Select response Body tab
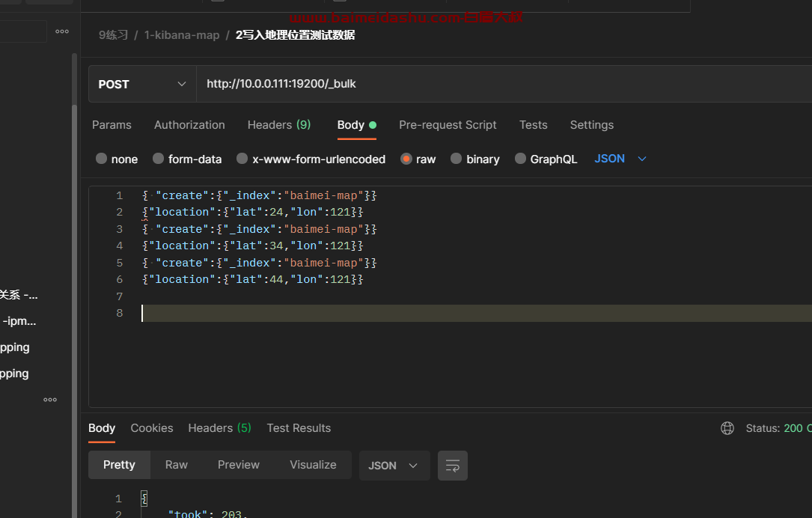The height and width of the screenshot is (518, 812). (x=102, y=428)
